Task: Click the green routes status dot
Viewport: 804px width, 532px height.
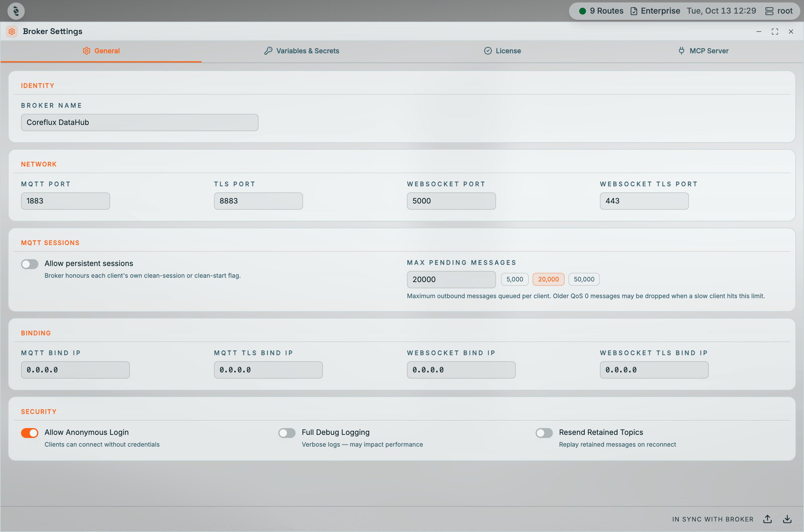Action: point(582,11)
